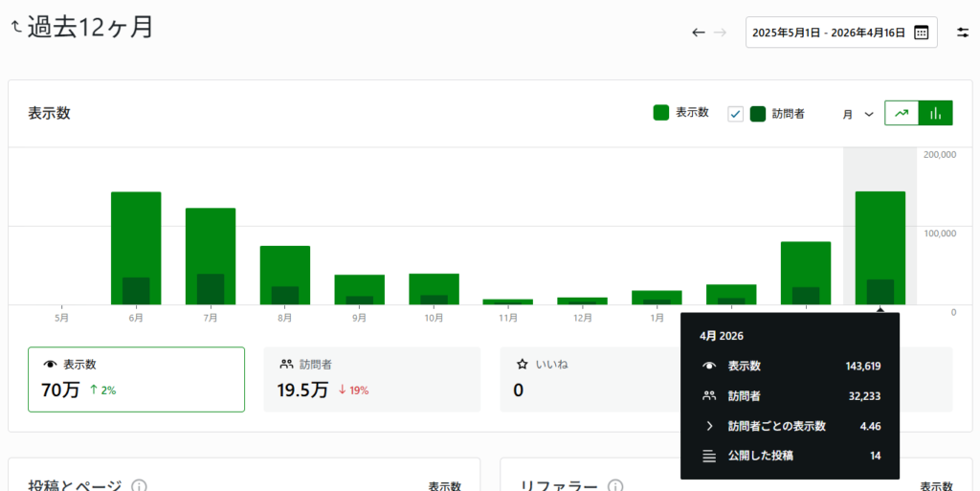This screenshot has width=980, height=491.
Task: Switch to line chart view
Action: (x=902, y=113)
